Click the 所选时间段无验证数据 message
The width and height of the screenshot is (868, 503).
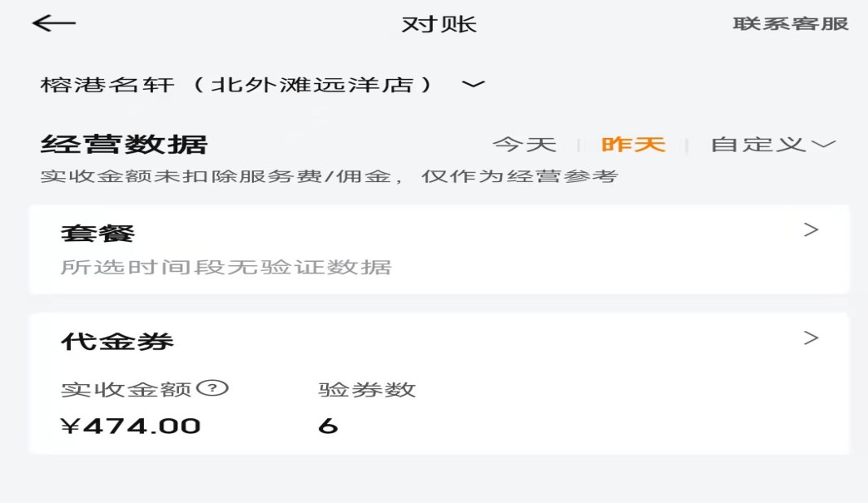(226, 268)
